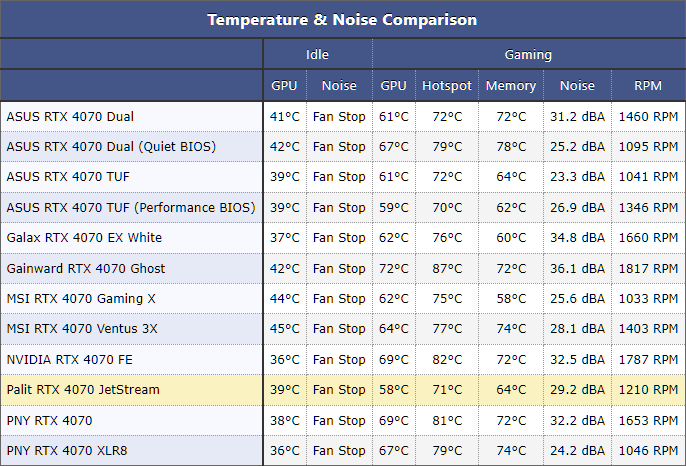
Task: Click the Gainward RTX 4070 Ghost name
Action: click(86, 268)
